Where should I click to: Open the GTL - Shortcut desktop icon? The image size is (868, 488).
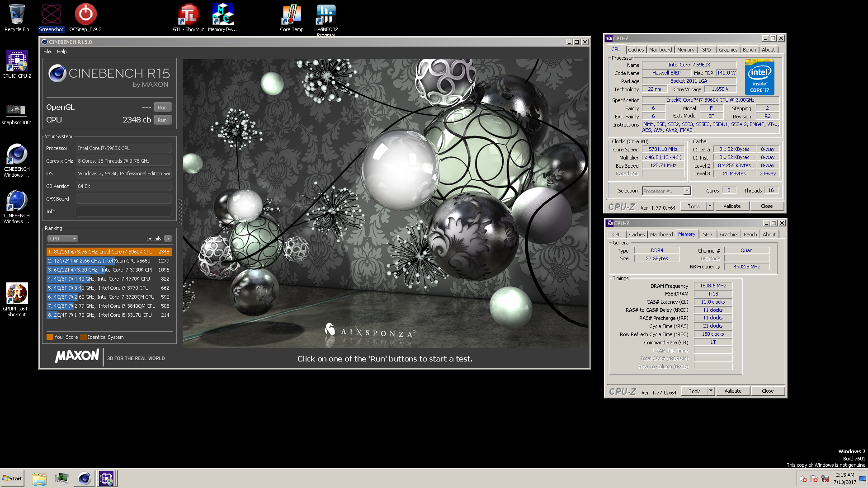point(188,18)
